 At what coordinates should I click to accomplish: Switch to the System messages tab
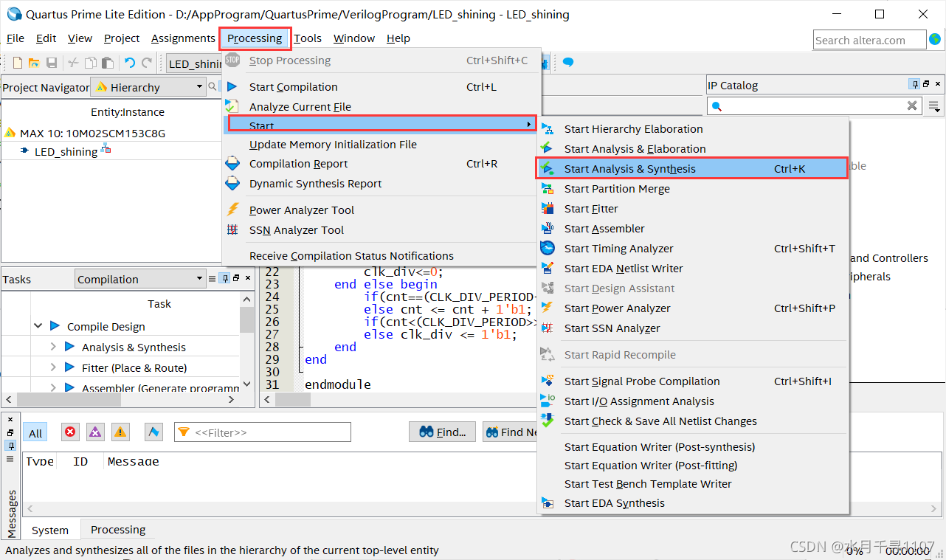click(50, 530)
